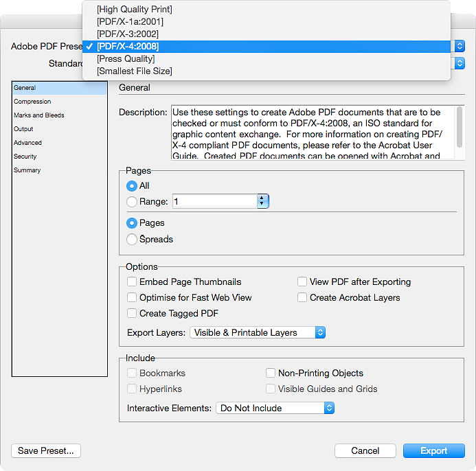Image resolution: width=476 pixels, height=471 pixels.
Task: Open the Security settings panel
Action: pyautogui.click(x=60, y=157)
